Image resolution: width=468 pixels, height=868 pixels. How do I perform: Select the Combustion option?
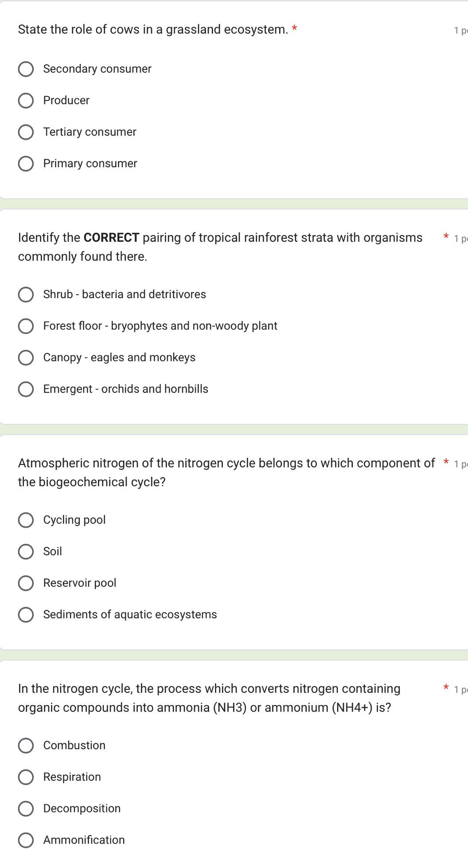[26, 746]
